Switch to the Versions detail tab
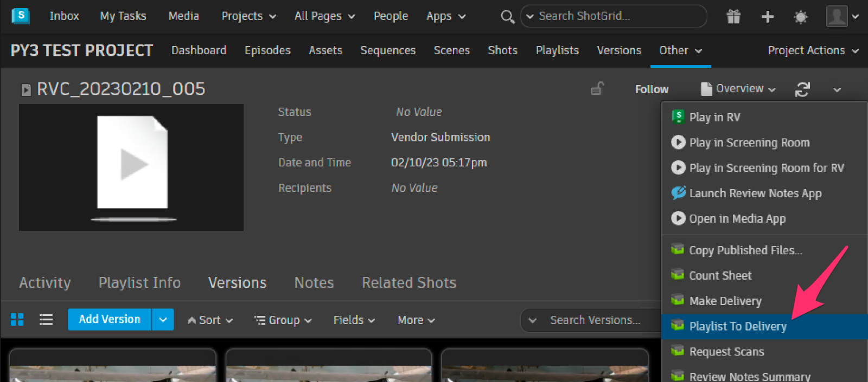This screenshot has height=382, width=868. click(238, 282)
